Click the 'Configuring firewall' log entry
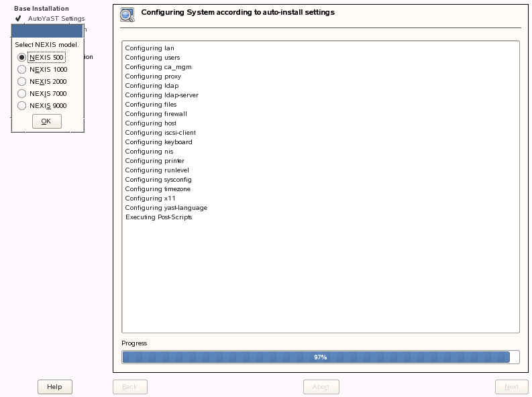Viewport: 532px width, 397px height. coord(156,114)
